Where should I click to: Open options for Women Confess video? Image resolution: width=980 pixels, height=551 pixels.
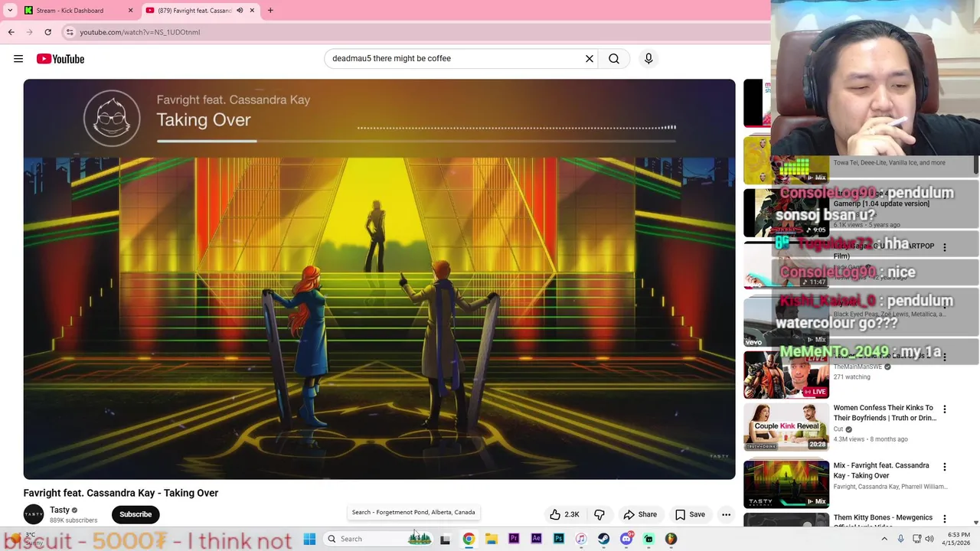tap(945, 409)
